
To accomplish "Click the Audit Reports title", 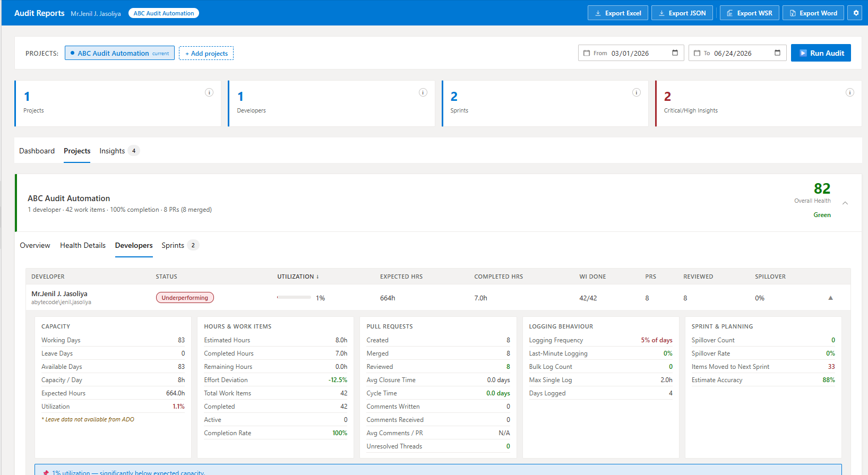I will (39, 13).
